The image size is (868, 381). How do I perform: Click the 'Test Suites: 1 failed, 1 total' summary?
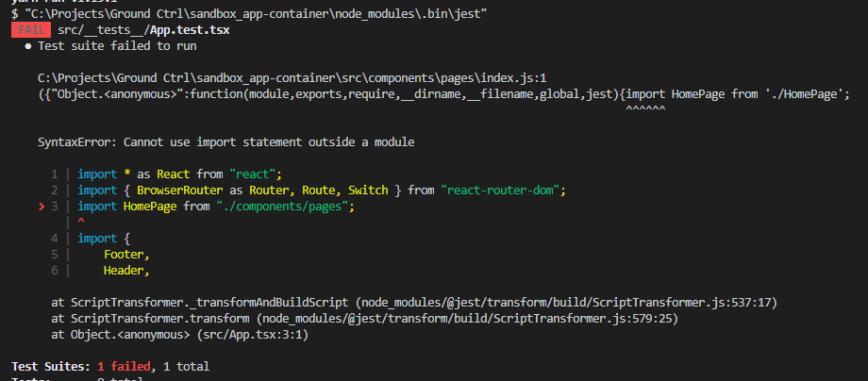click(110, 366)
